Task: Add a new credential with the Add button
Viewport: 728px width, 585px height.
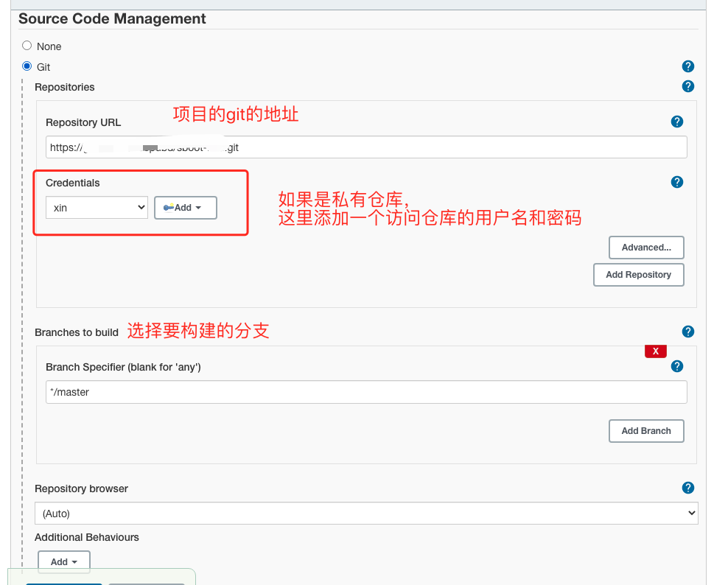Action: [185, 208]
